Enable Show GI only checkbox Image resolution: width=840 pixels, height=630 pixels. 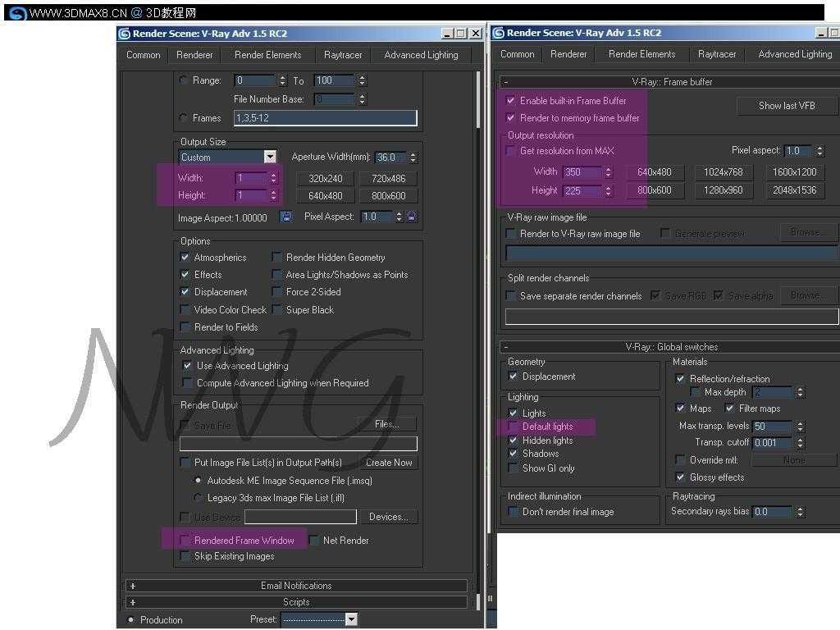click(514, 468)
